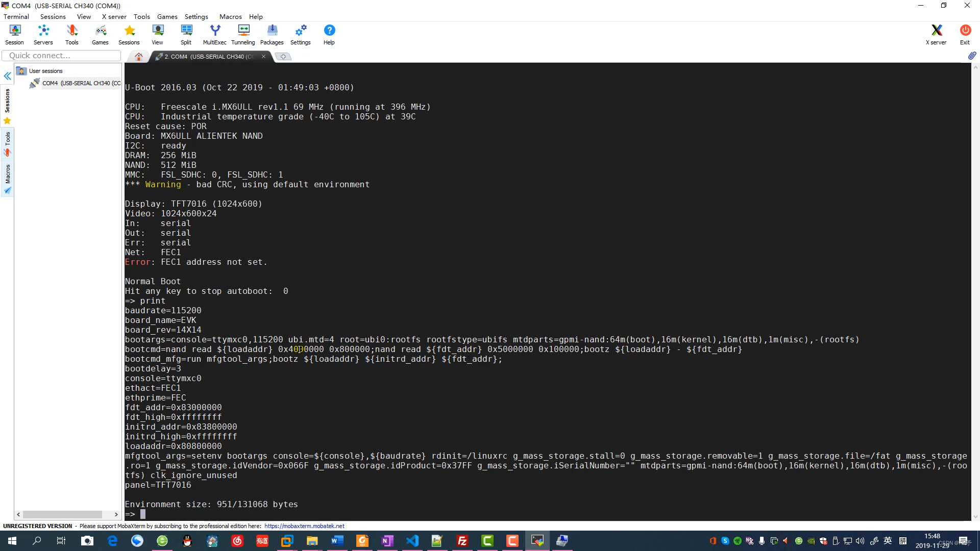Image resolution: width=980 pixels, height=551 pixels.
Task: Switch to the Macros sidebar tab
Action: (8, 179)
